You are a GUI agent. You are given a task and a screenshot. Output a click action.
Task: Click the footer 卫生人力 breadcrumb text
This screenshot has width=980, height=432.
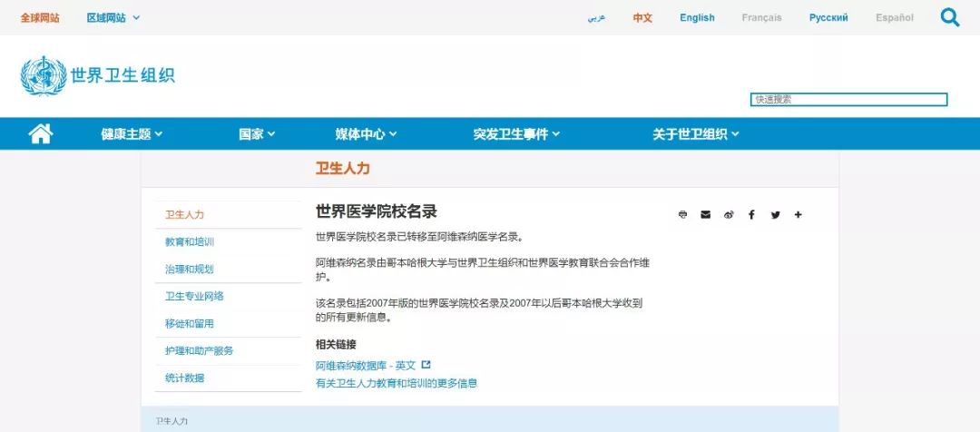[171, 421]
